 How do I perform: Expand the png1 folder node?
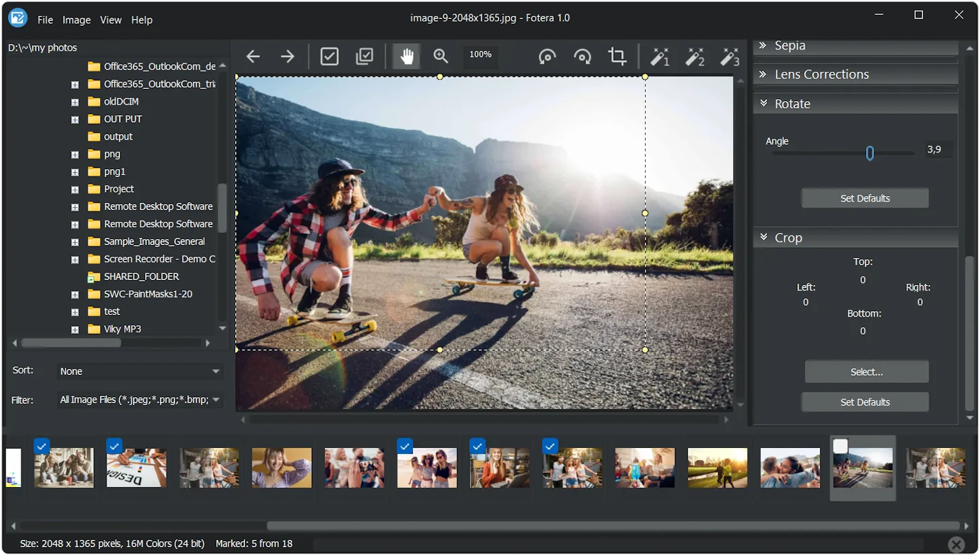point(75,172)
